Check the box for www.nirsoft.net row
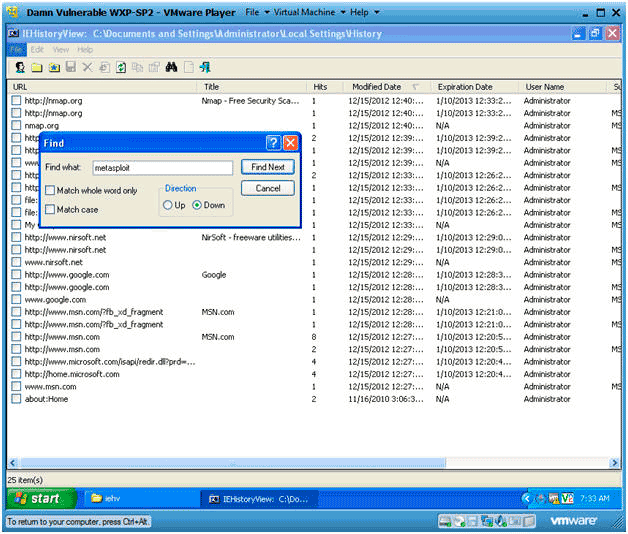The width and height of the screenshot is (628, 534). pyautogui.click(x=16, y=262)
